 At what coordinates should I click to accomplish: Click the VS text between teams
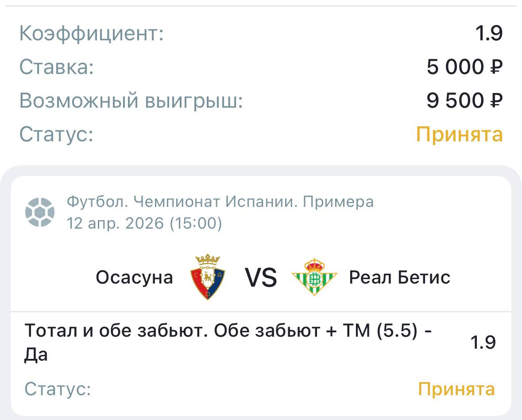coord(261,278)
